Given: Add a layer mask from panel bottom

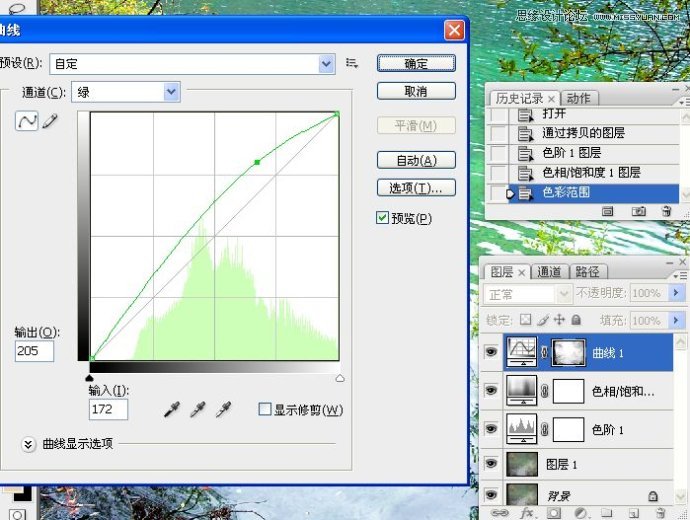Looking at the screenshot, I should click(x=554, y=513).
